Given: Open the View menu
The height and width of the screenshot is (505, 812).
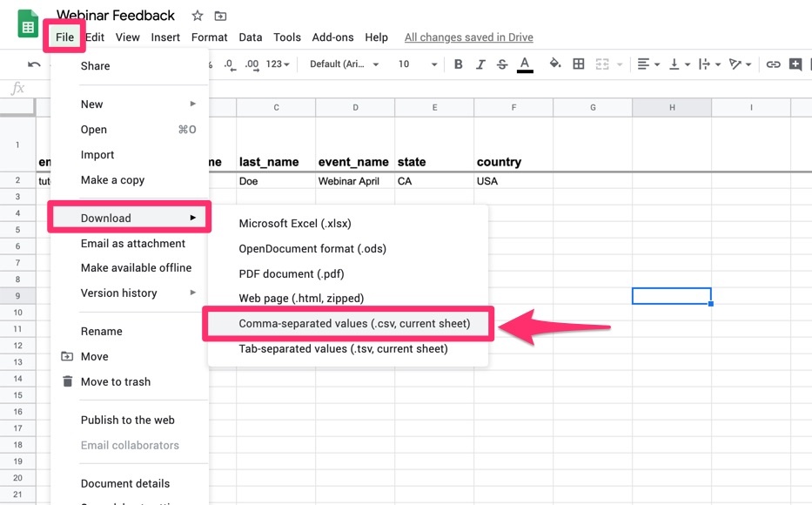Looking at the screenshot, I should [x=127, y=37].
